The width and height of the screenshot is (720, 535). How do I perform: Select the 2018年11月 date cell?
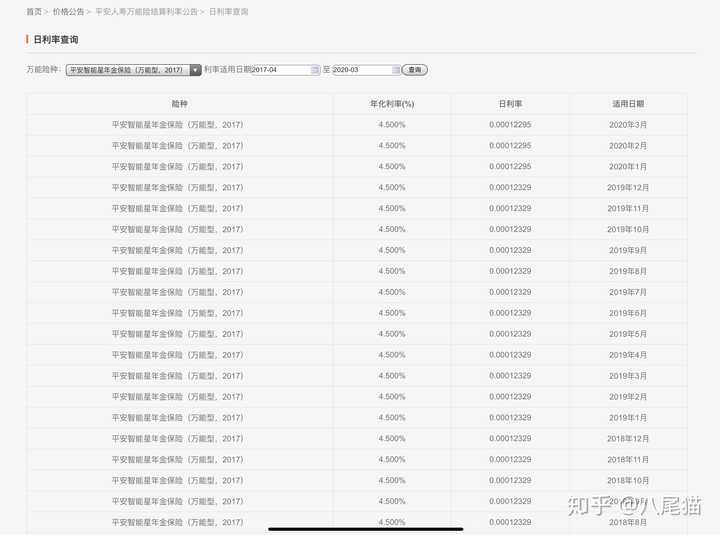[x=628, y=460]
